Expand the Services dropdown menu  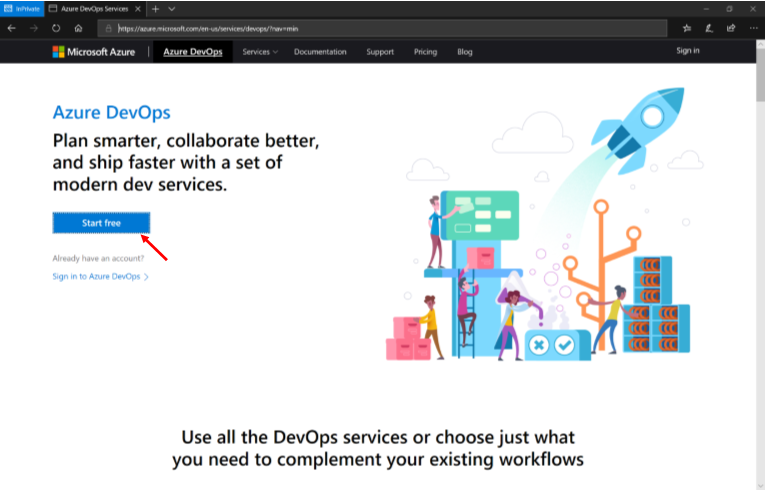pyautogui.click(x=260, y=52)
